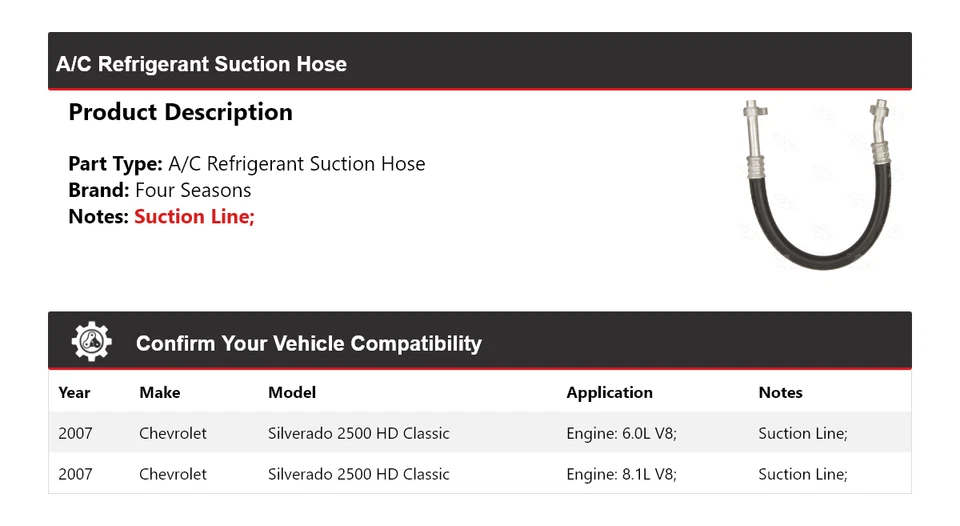Click the A/C Refrigerant Suction Hose title bar
The width and height of the screenshot is (960, 526).
coord(202,64)
